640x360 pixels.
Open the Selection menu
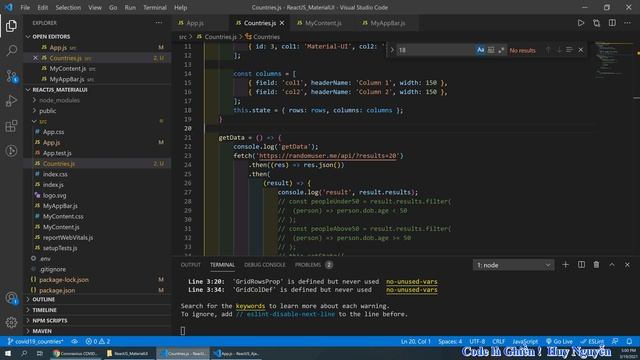[x=68, y=7]
